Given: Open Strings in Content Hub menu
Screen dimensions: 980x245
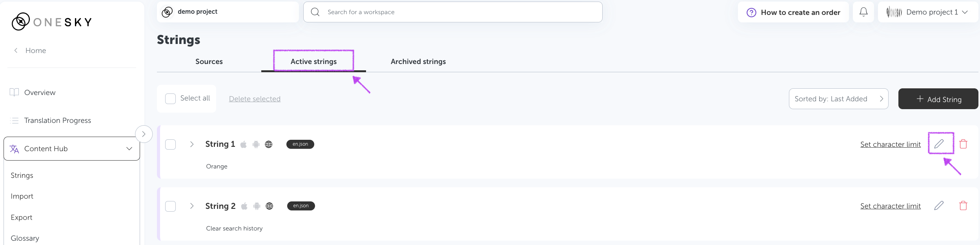Looking at the screenshot, I should 22,176.
